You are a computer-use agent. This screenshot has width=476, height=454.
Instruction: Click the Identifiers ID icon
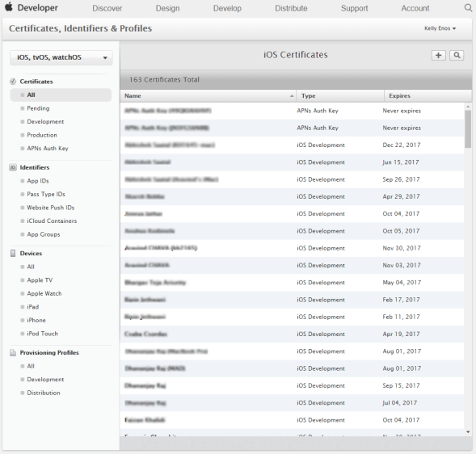(13, 167)
